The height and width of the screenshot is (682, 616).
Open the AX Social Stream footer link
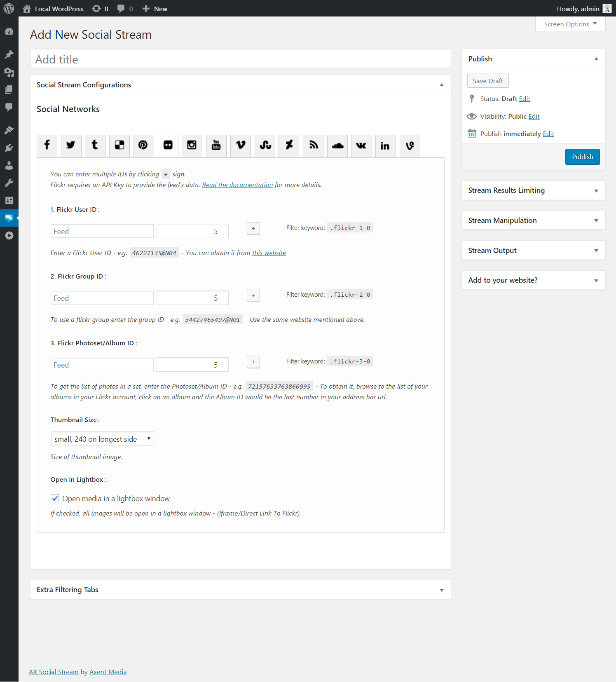[54, 672]
